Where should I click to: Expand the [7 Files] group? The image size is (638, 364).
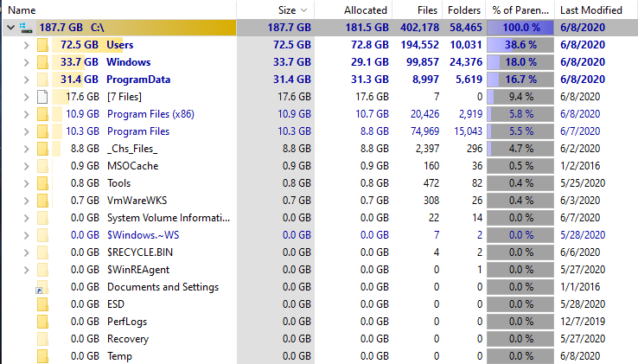(27, 97)
